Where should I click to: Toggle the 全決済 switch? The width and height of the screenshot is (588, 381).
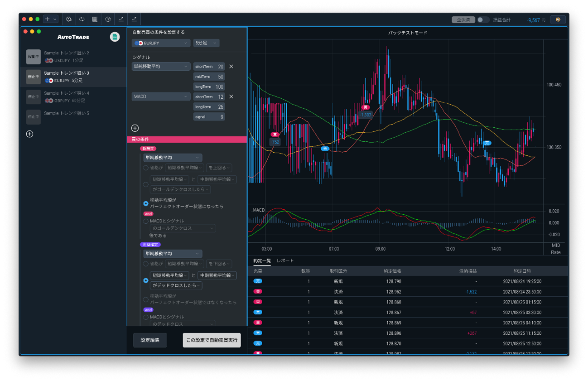pyautogui.click(x=482, y=20)
